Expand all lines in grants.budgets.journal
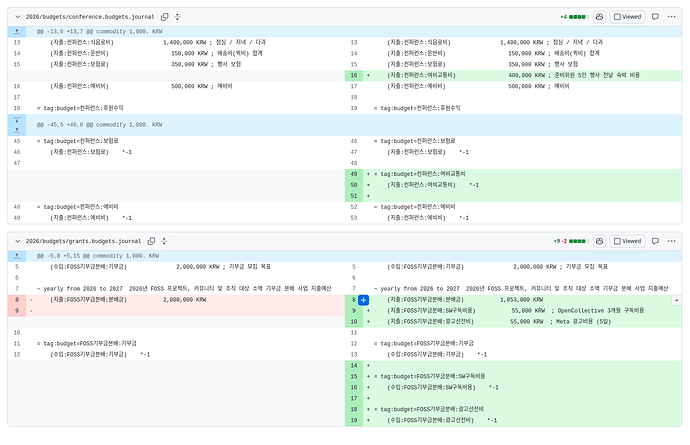 (164, 241)
